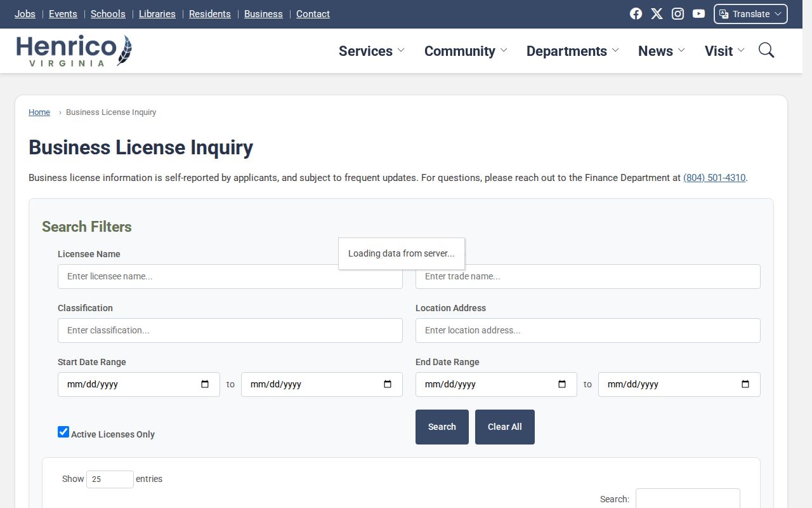Focus the Licensee Name input field
Screen dimensions: 812x508
point(230,277)
